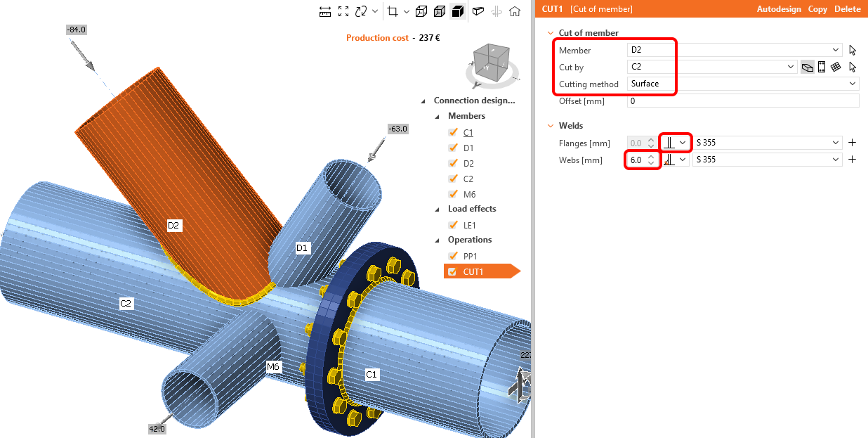Add flange weld with plus icon
Screen dimensions: 868x438
point(852,143)
